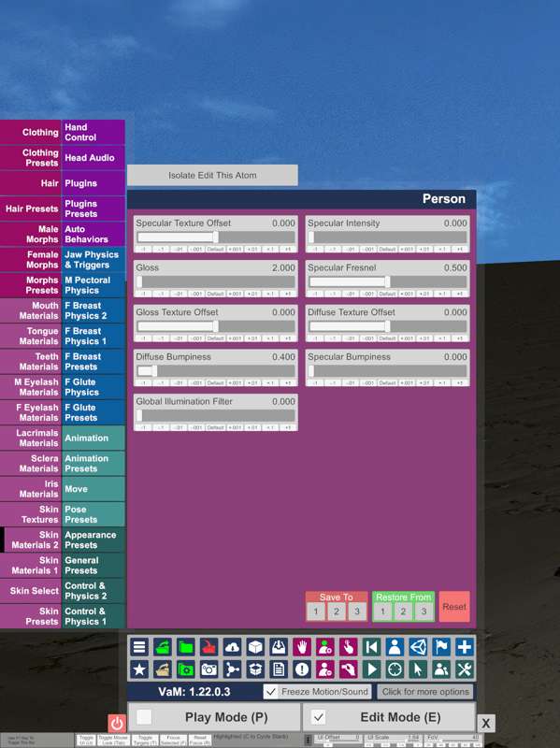Open Click for more options
560x748 pixels.
point(425,692)
